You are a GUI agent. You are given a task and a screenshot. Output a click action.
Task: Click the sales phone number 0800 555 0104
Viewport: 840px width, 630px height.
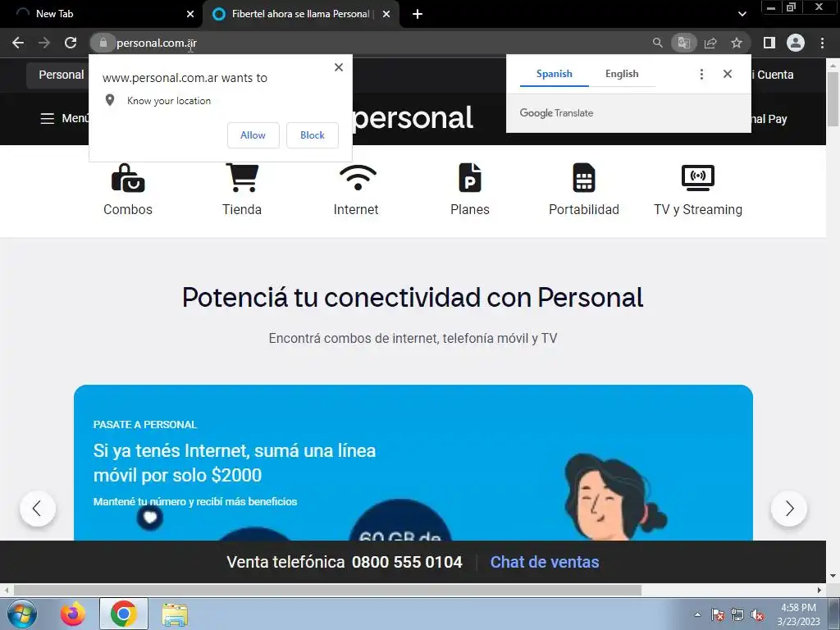tap(407, 561)
